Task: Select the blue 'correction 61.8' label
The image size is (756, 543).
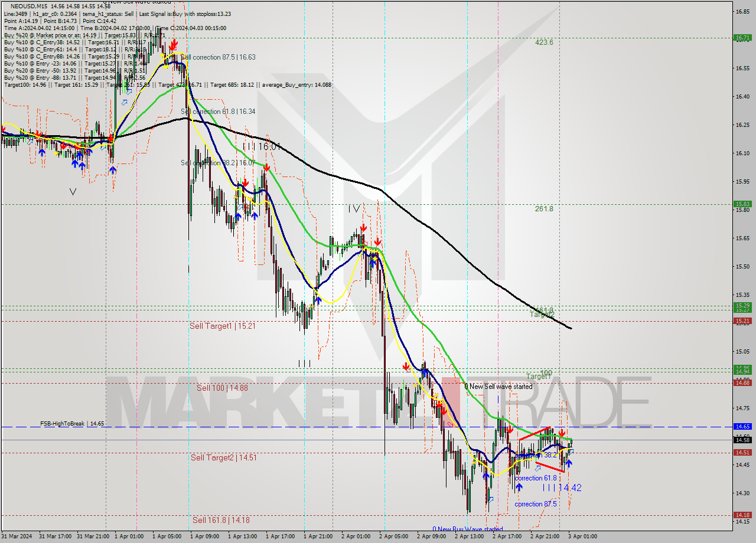Action: point(535,478)
